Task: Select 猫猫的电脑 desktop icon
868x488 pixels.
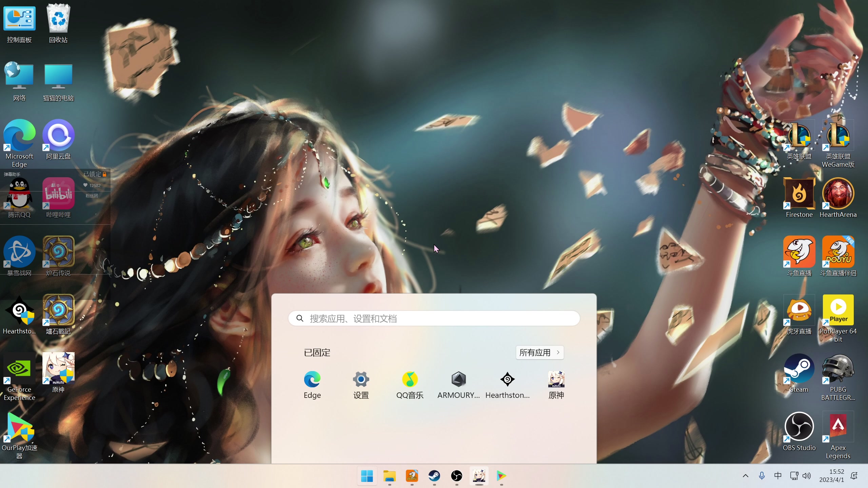Action: [x=58, y=82]
